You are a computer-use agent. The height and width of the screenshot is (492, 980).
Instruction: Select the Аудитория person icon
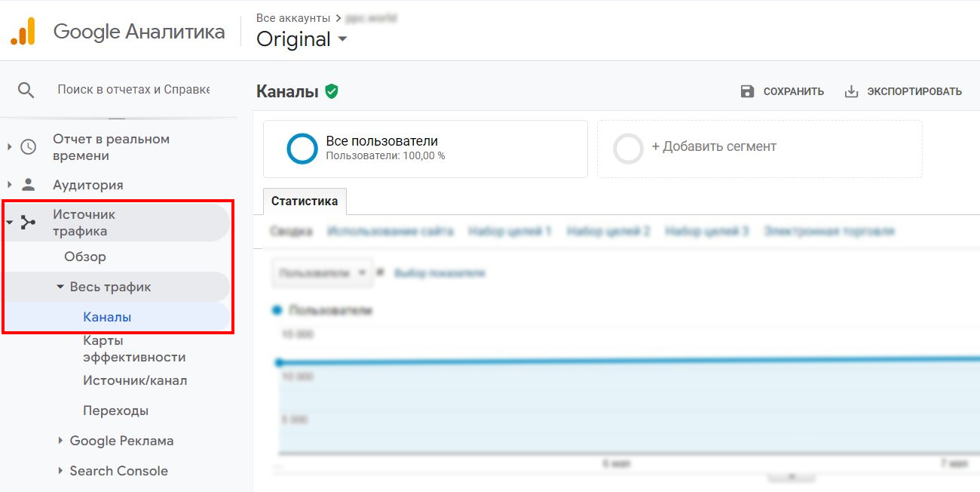coord(28,184)
